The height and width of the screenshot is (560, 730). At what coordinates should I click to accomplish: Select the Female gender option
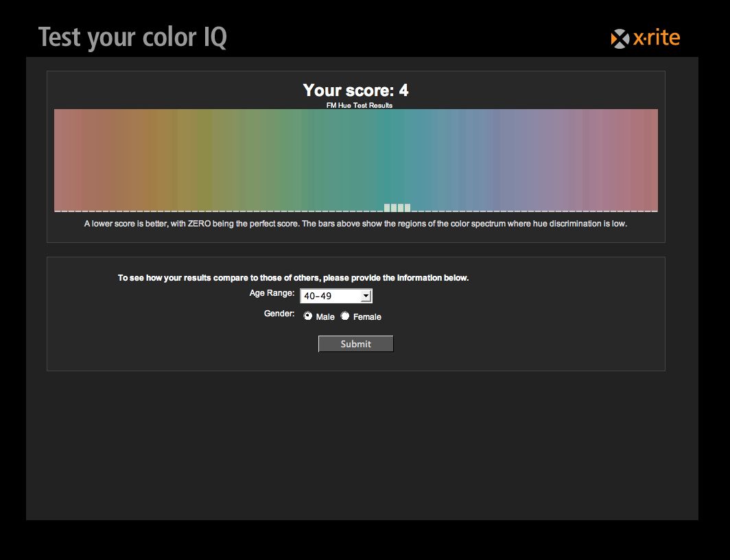click(x=345, y=316)
